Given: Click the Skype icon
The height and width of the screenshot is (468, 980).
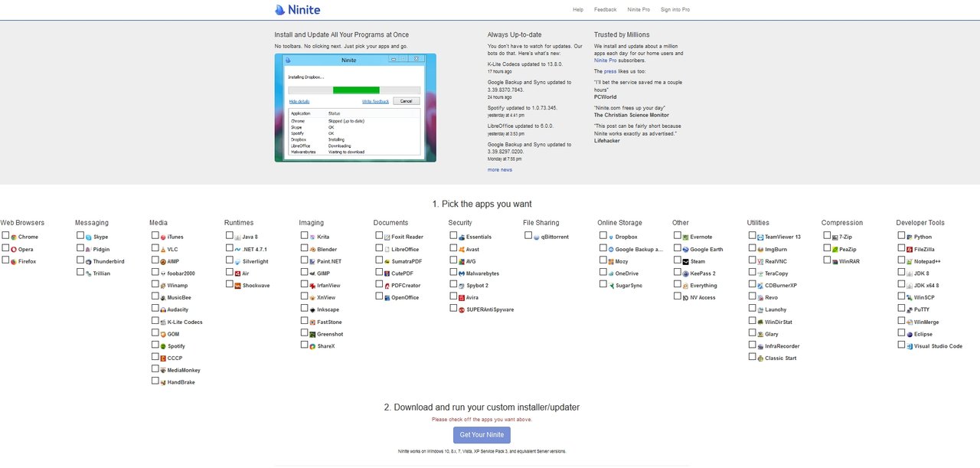Looking at the screenshot, I should [89, 237].
